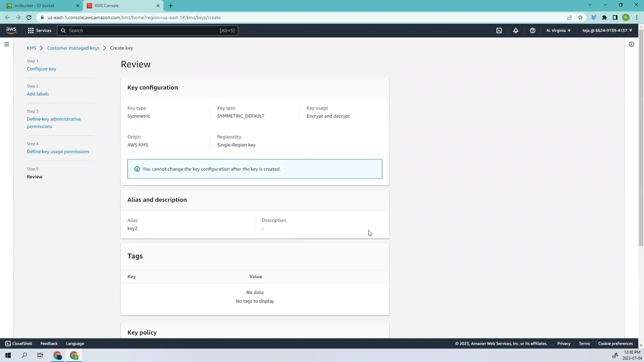Open the notifications bell

tap(516, 30)
